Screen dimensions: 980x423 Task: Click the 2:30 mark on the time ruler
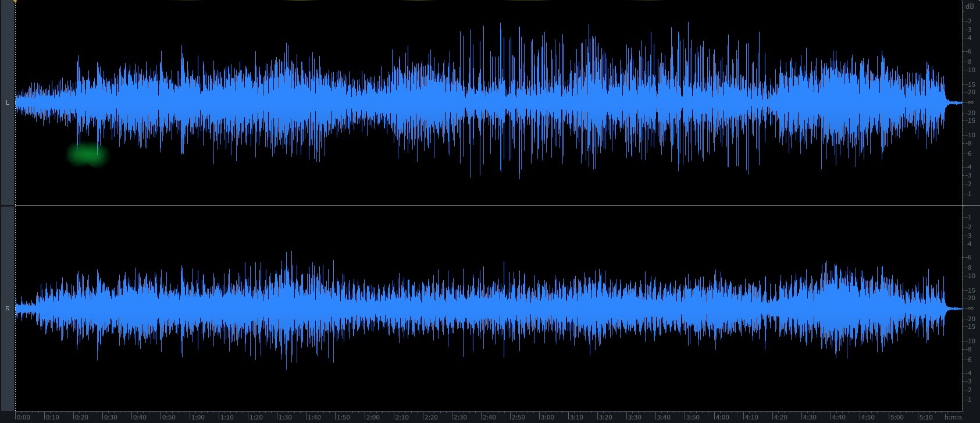point(459,417)
